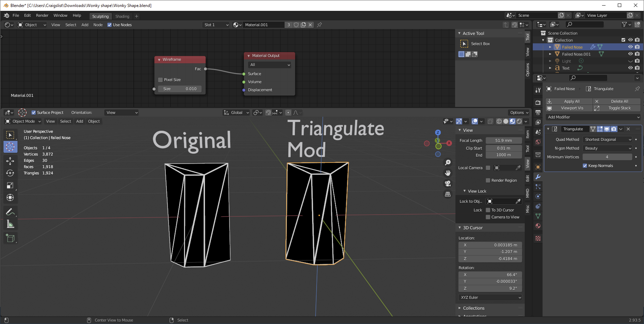Pin the properties editor context

[x=637, y=89]
